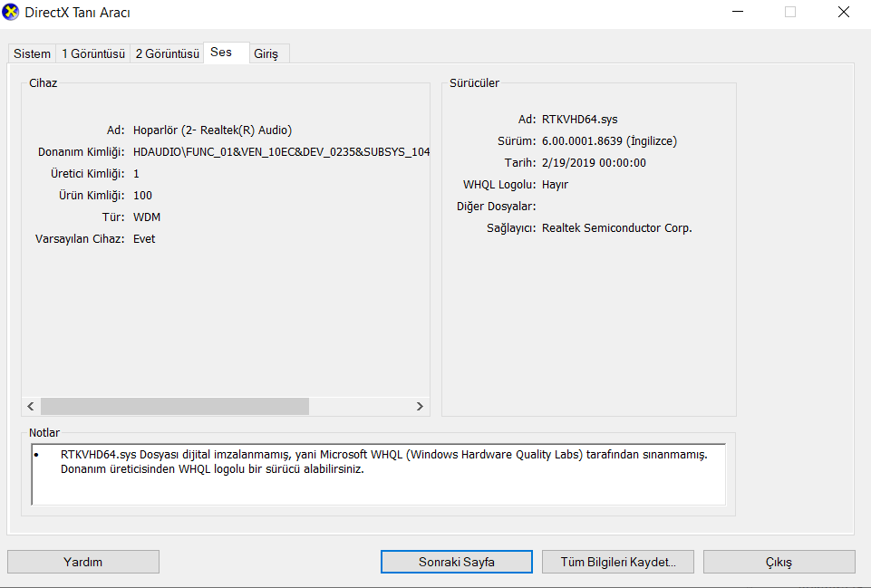Click Üretici Kimliği value 1
871x588 pixels.
tap(136, 174)
